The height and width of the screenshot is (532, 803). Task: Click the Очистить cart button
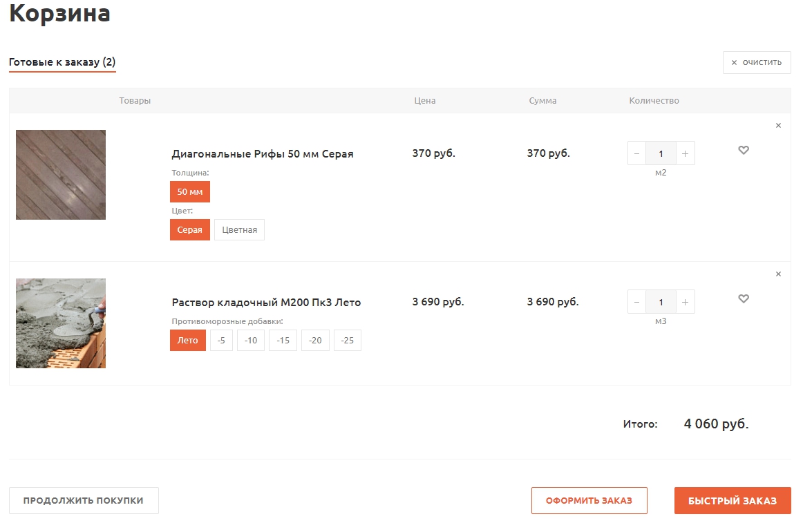pyautogui.click(x=757, y=62)
